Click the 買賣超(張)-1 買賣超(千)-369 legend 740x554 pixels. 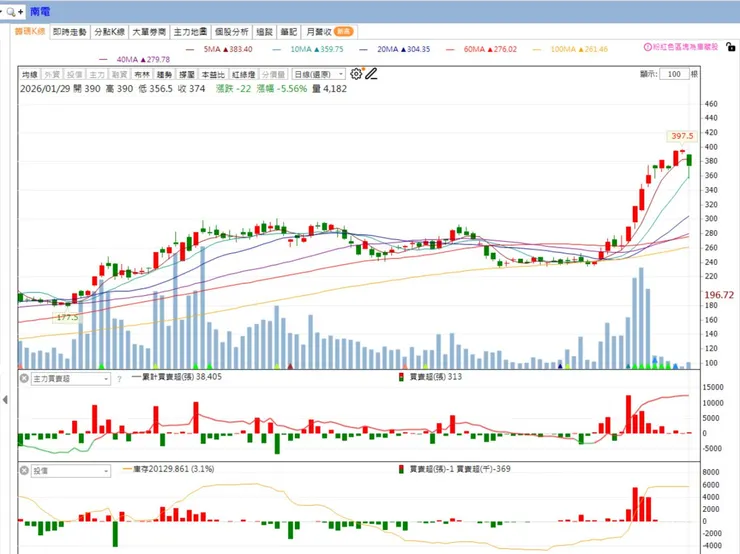pos(460,469)
